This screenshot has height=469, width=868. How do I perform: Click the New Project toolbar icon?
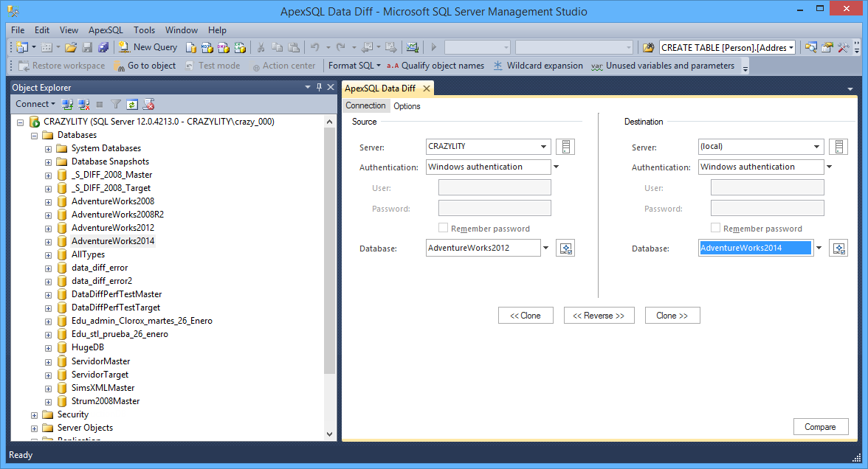(x=22, y=47)
